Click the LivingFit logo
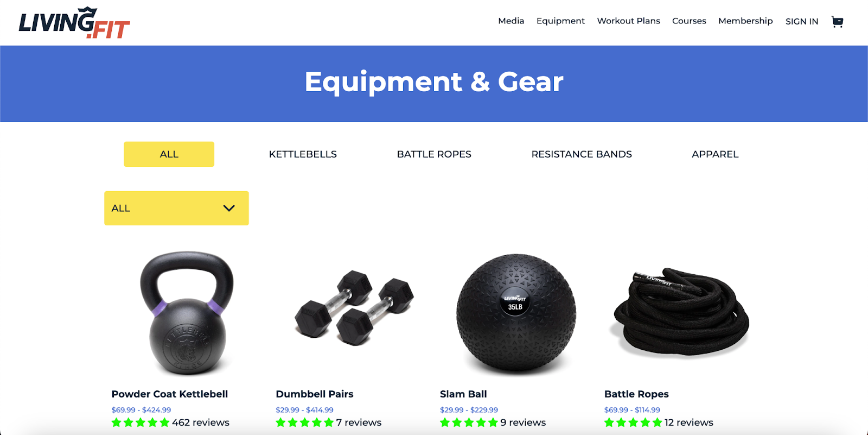 point(74,23)
